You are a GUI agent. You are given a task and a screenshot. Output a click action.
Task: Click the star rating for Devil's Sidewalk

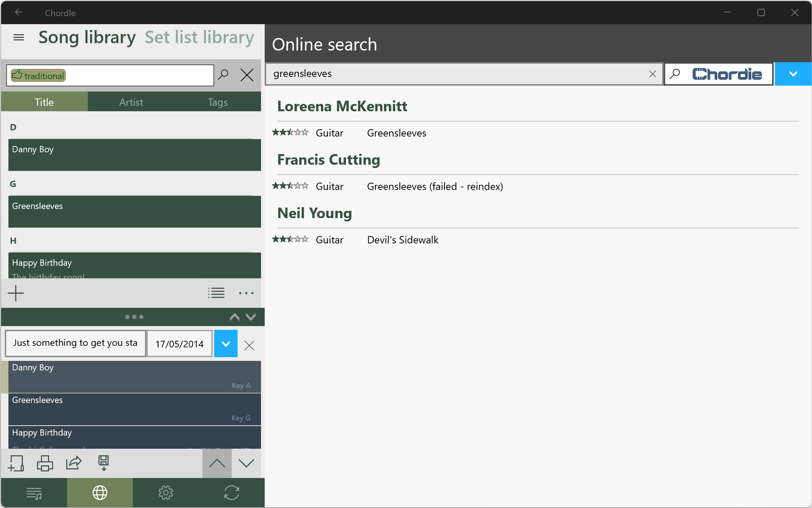point(290,239)
